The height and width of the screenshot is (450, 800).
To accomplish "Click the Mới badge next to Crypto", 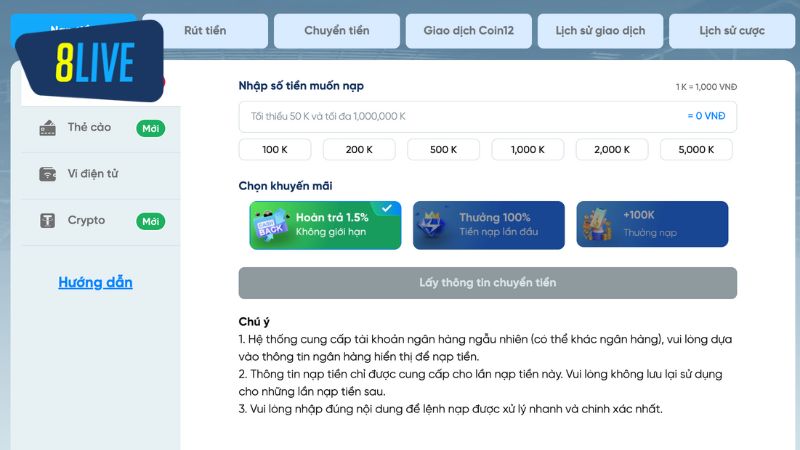I will pos(150,221).
